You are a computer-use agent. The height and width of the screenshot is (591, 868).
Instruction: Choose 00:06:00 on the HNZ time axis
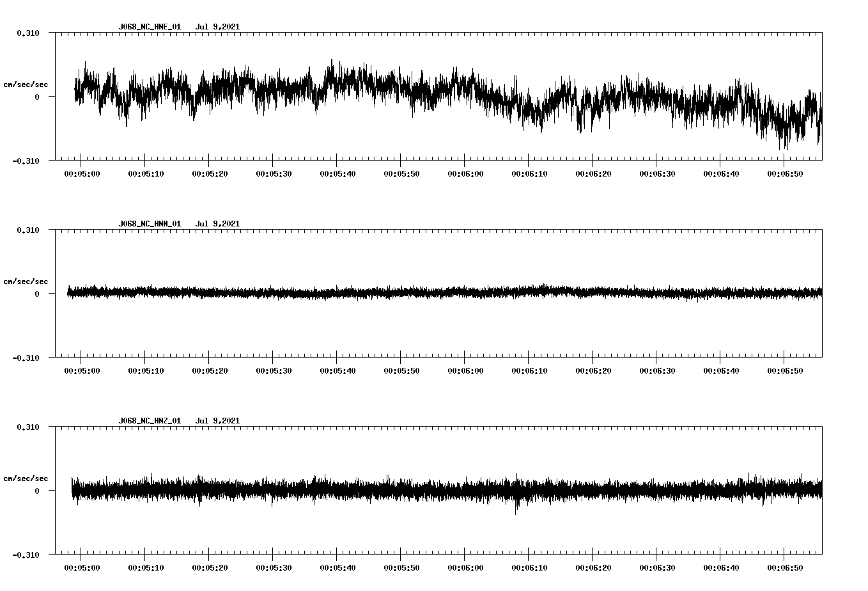click(x=465, y=568)
